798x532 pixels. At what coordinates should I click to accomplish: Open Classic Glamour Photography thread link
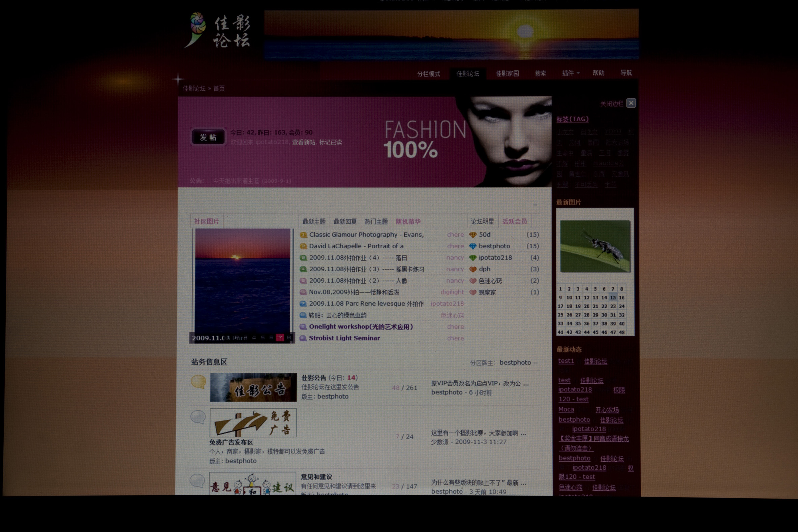[x=366, y=235]
